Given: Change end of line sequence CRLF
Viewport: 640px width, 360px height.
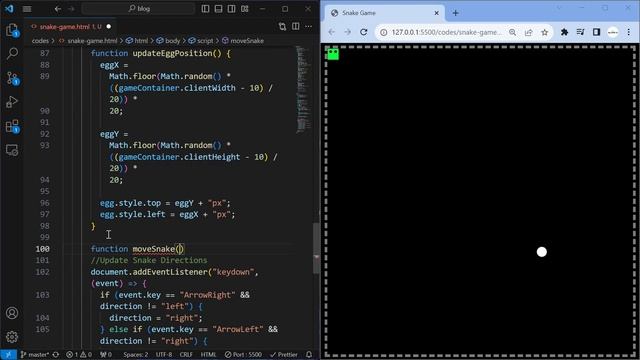Looking at the screenshot, I should pos(186,354).
